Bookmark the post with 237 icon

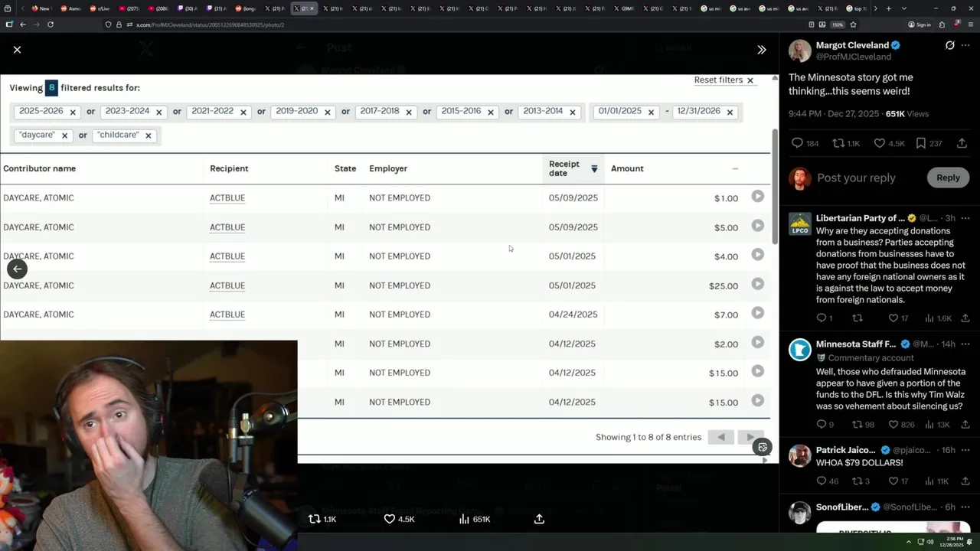[x=921, y=143]
